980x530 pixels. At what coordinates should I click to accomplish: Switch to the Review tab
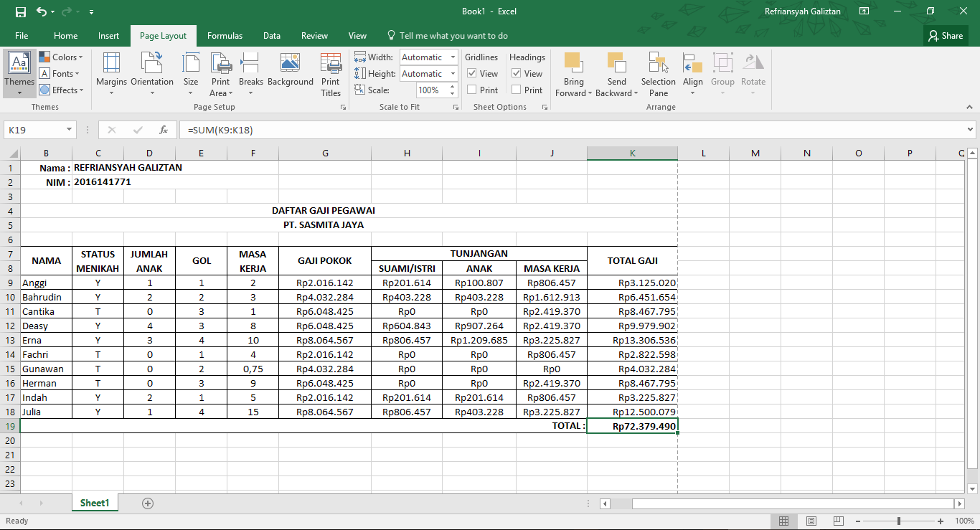click(314, 35)
